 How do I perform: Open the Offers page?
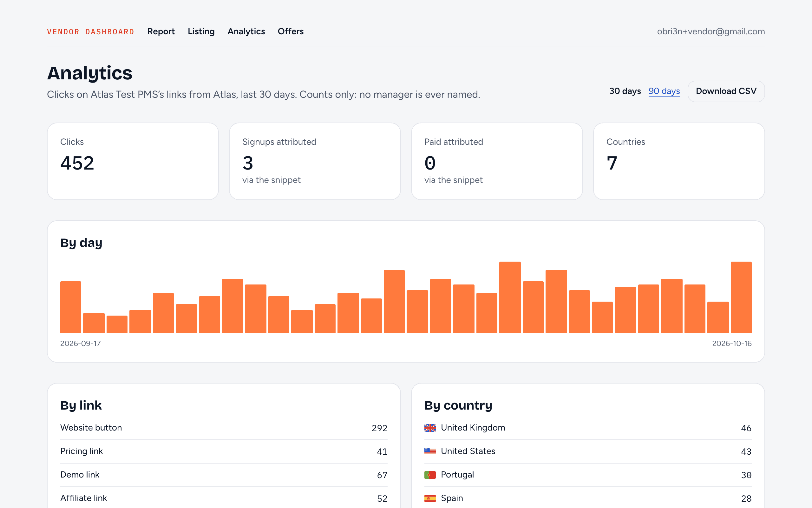coord(291,31)
